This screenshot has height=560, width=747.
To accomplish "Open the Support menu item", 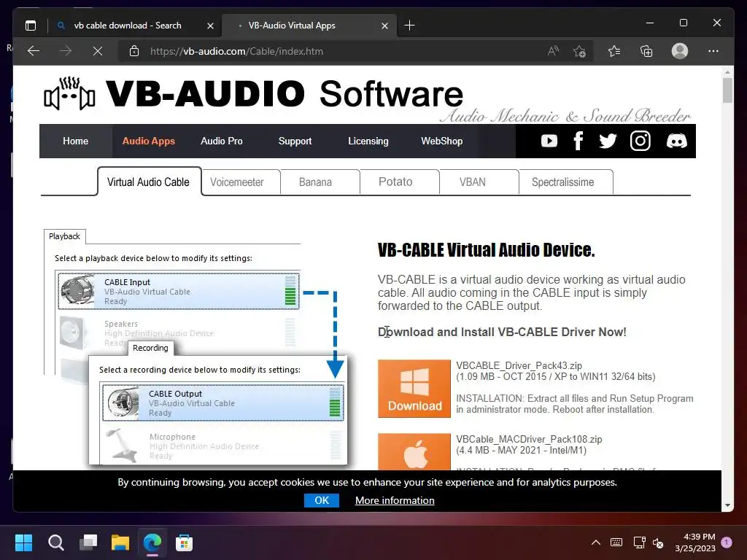I will point(295,141).
